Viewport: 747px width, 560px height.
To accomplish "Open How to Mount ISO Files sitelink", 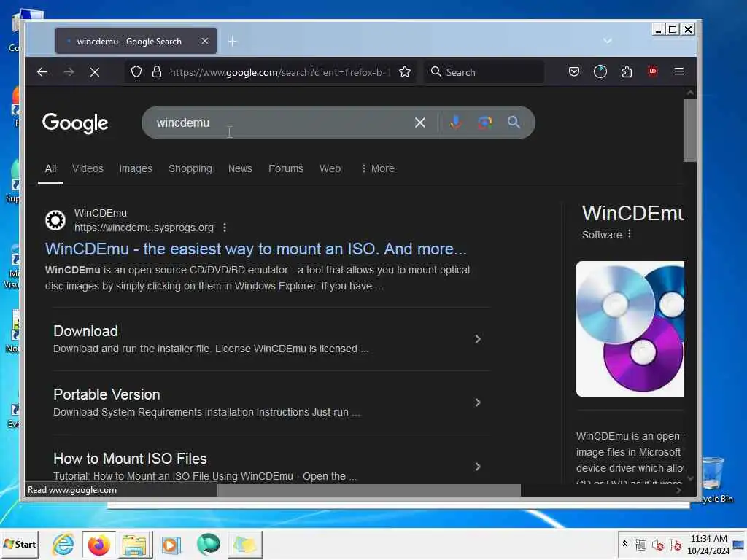I will tap(130, 459).
